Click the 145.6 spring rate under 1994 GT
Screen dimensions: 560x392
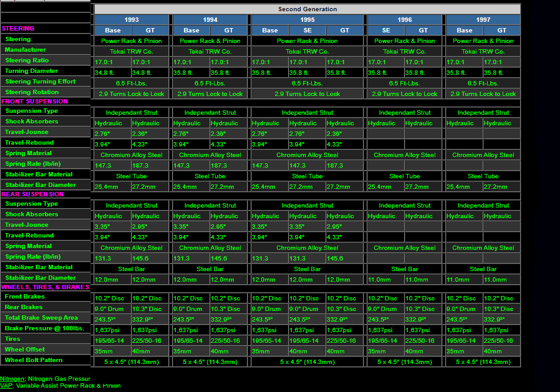pos(229,259)
